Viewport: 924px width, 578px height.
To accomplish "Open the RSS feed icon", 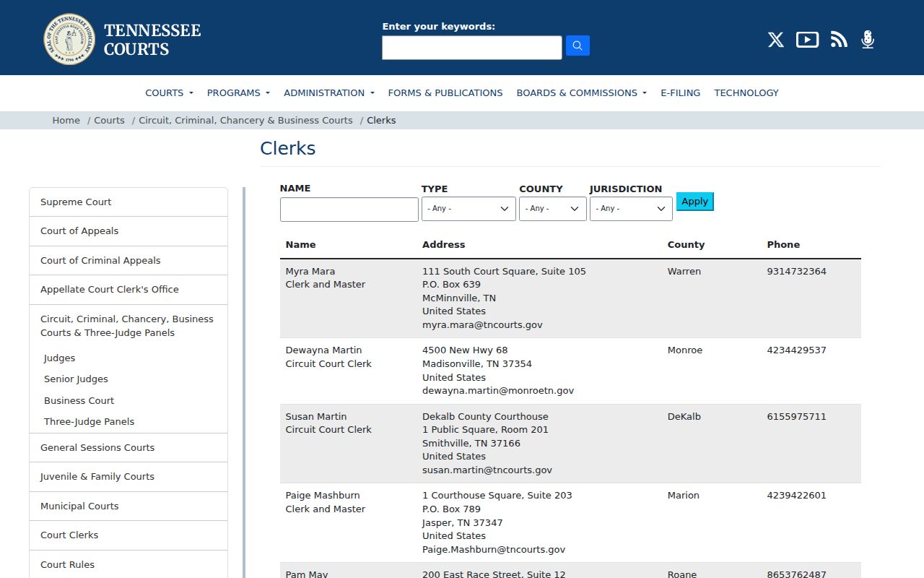I will point(839,40).
